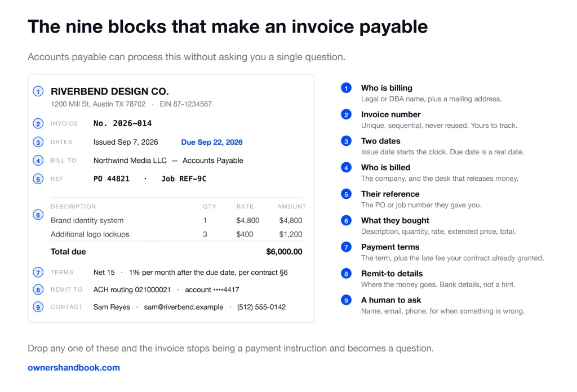Click the outlined number 2 marker beside INVOICE
This screenshot has width=577, height=392.
(38, 123)
